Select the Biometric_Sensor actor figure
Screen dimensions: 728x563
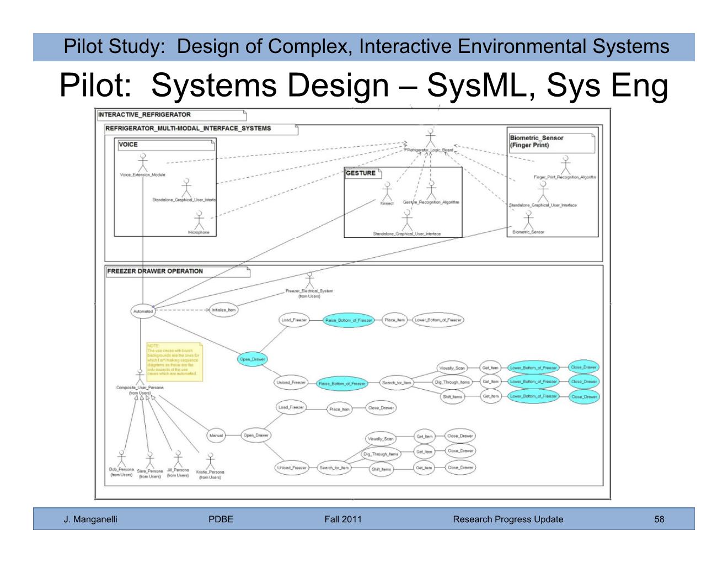[528, 220]
